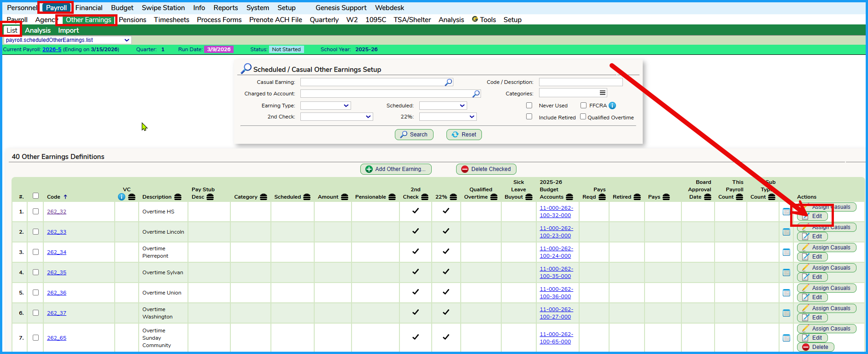Click the Sick Leave Buyout filter icon
This screenshot has width=868, height=354.
(x=529, y=197)
